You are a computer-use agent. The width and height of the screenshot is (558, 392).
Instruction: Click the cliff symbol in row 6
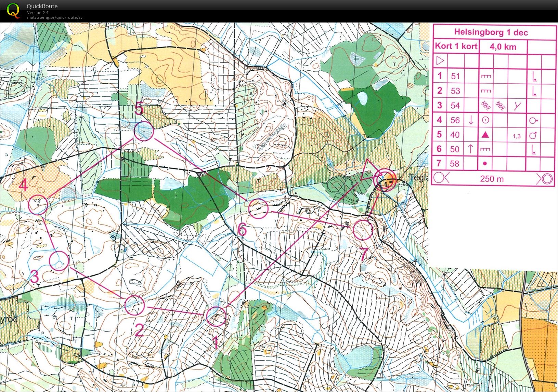coord(486,149)
